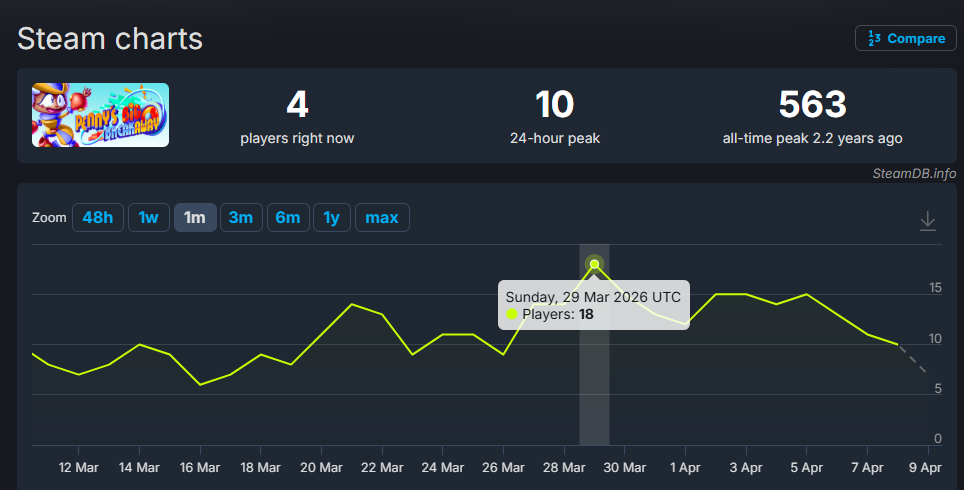The image size is (964, 490).
Task: Set chart zoom to 1w
Action: click(149, 218)
